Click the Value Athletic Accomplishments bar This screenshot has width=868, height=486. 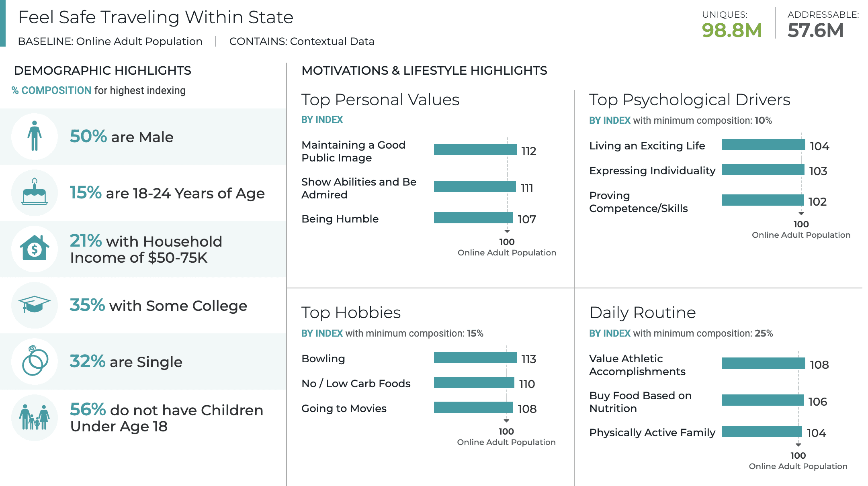click(763, 363)
